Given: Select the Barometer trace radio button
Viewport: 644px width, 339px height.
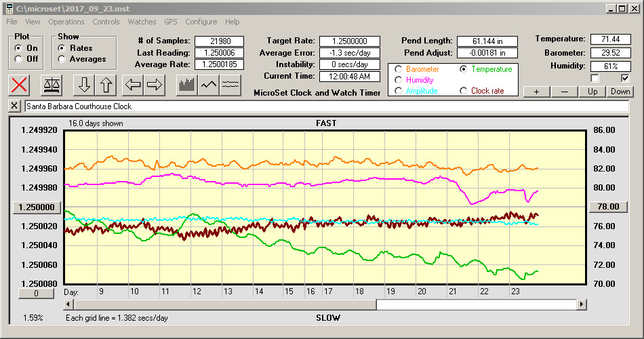Looking at the screenshot, I should point(398,69).
